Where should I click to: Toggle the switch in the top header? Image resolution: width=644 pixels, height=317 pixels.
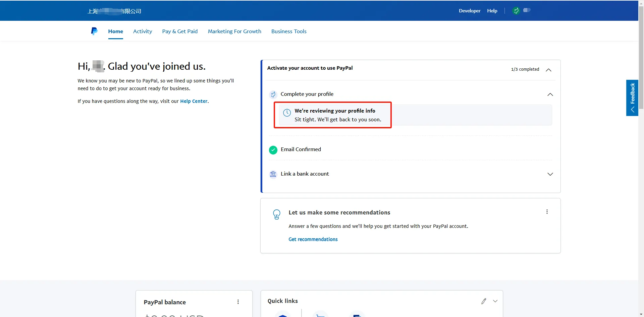click(527, 10)
